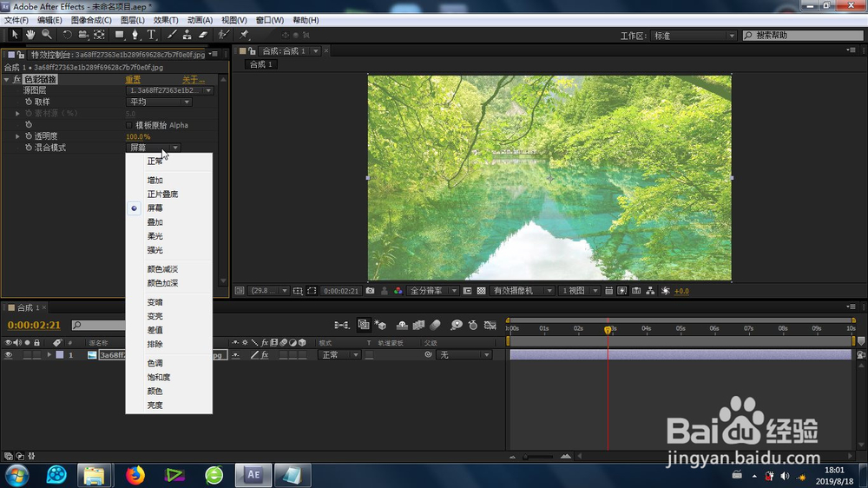Open layer 1 parent 无 dropdown

click(x=464, y=355)
